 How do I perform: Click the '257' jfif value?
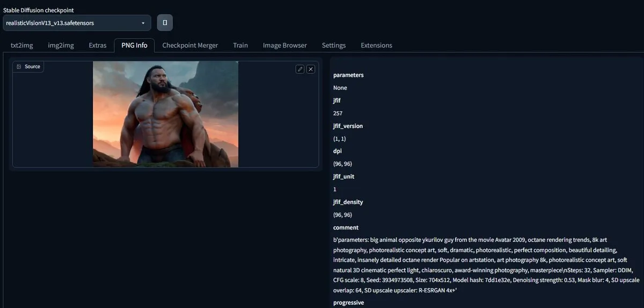point(338,113)
